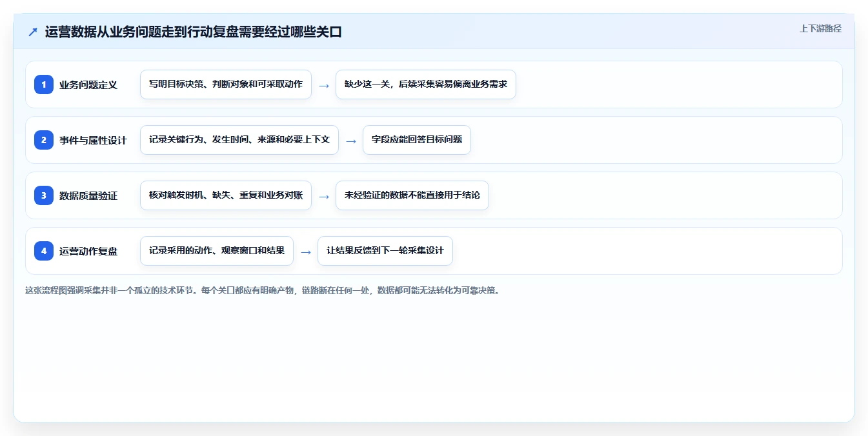Click the diagonal arrow icon beside the title
Viewport: 868px width, 436px height.
(x=32, y=32)
